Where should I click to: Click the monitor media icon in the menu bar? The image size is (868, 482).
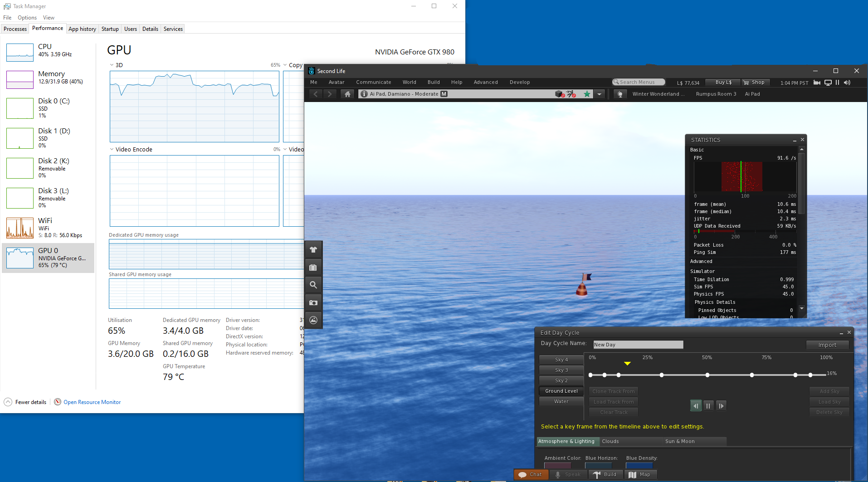(x=828, y=83)
